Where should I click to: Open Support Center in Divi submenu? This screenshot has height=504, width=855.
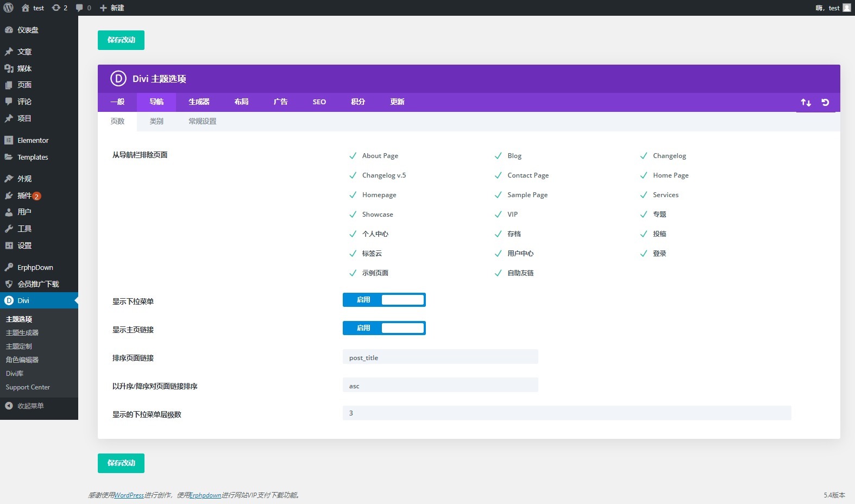(28, 387)
